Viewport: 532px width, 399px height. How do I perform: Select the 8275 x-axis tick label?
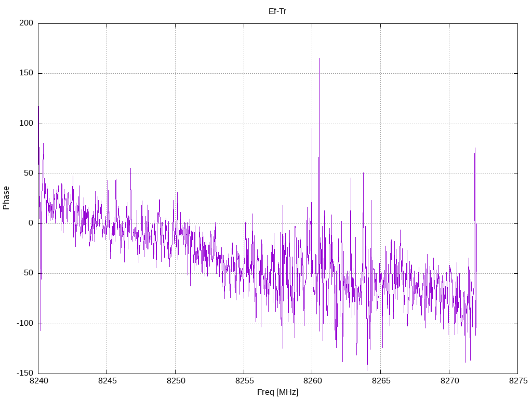pos(518,381)
